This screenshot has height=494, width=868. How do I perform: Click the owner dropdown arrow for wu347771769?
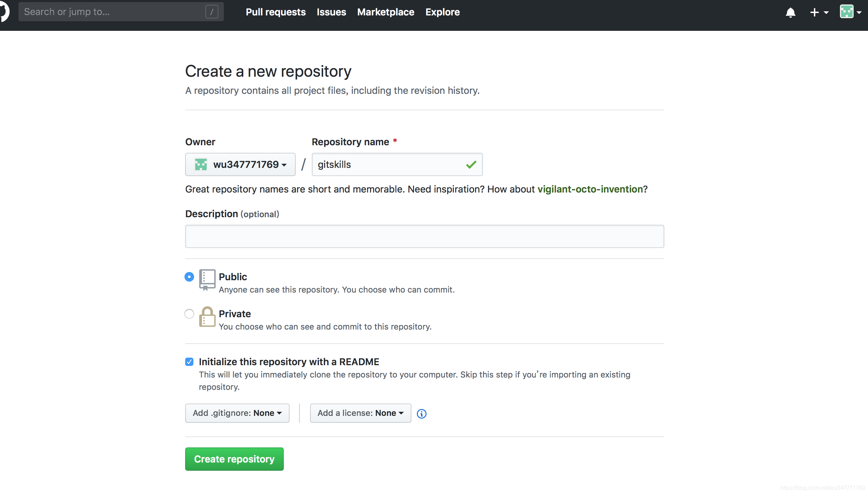point(284,165)
